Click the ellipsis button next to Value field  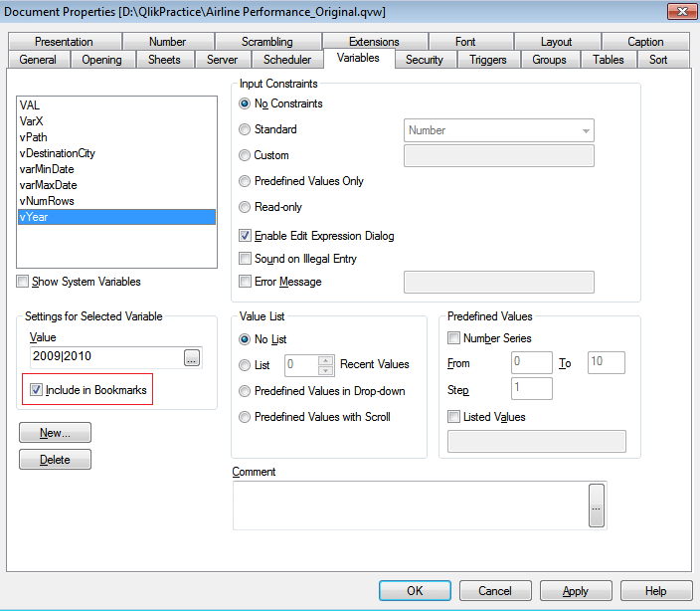point(193,358)
